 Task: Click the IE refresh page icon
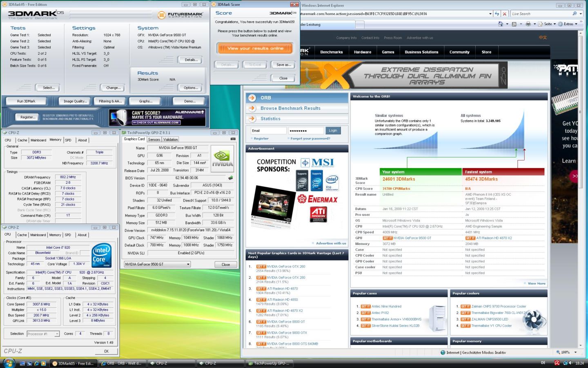pos(497,13)
